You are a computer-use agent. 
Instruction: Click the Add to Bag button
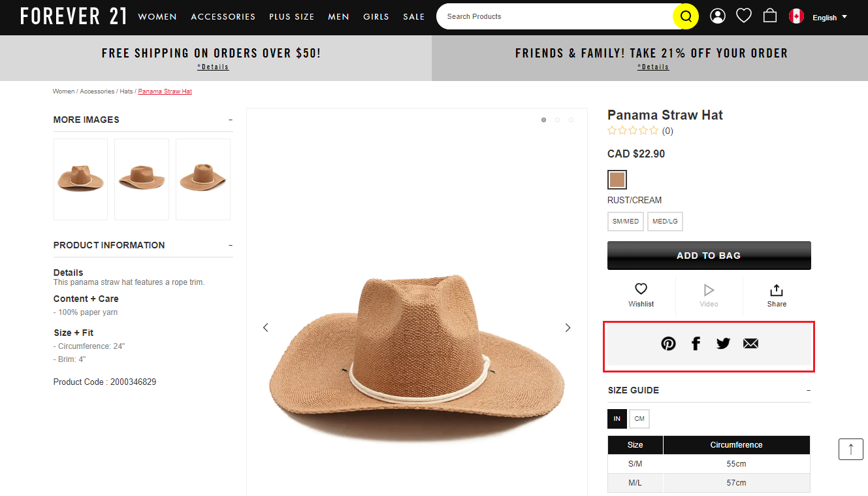click(x=709, y=256)
